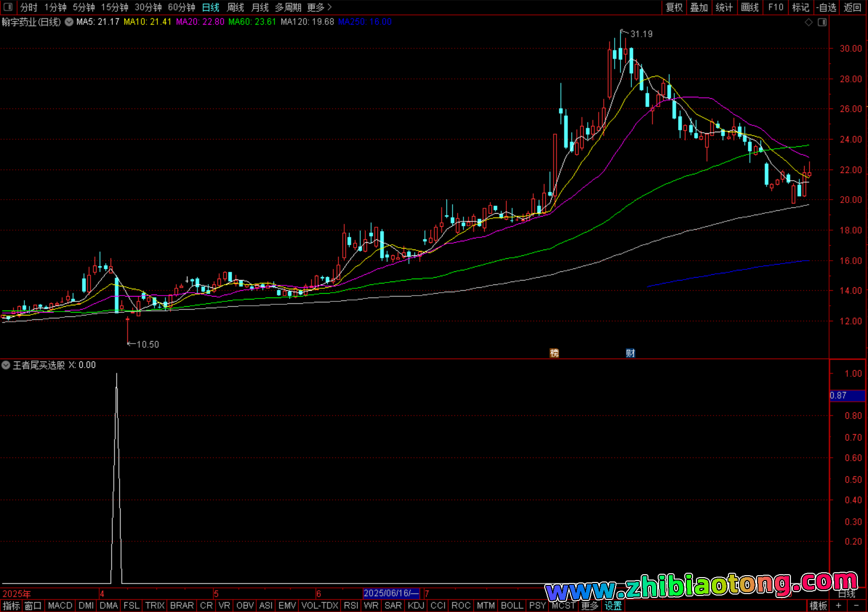Zoom out with the minus button
The image size is (868, 612).
point(856,606)
